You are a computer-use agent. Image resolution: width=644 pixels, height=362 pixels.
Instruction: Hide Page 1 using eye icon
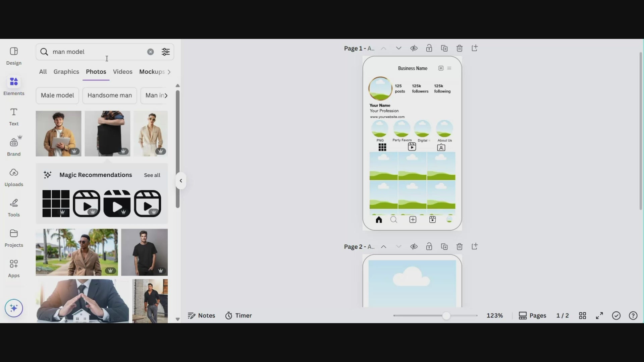click(x=414, y=48)
